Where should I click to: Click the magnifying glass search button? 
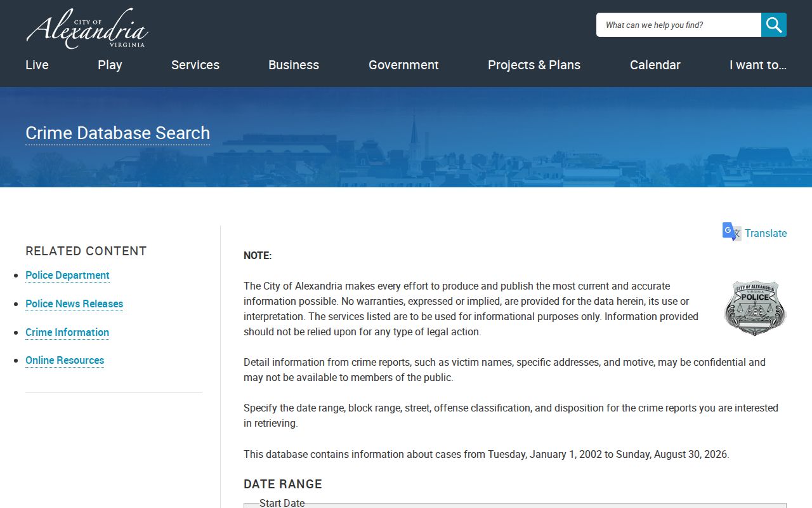point(774,25)
